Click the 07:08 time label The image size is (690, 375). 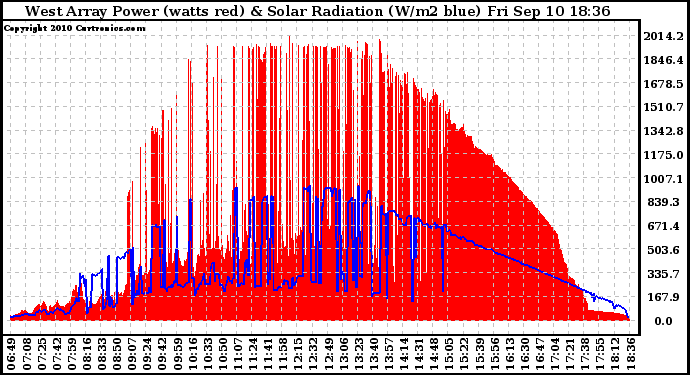pyautogui.click(x=26, y=353)
